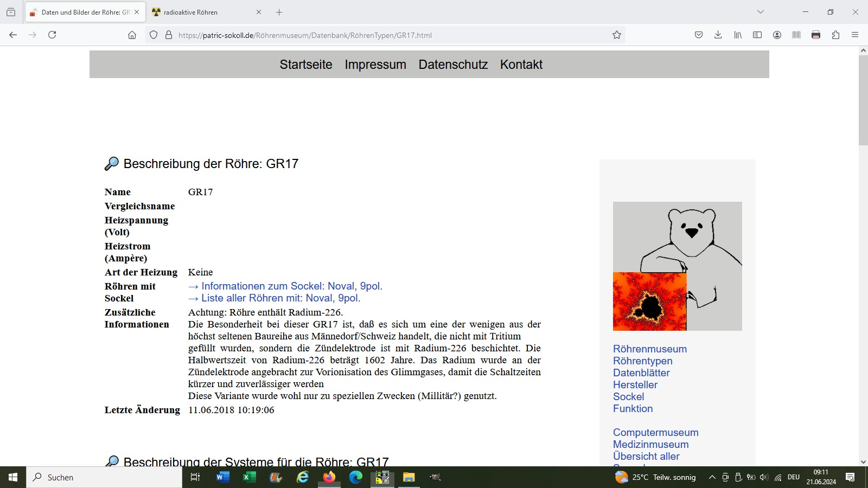
Task: Open the Hersteller sidebar link
Action: click(635, 385)
